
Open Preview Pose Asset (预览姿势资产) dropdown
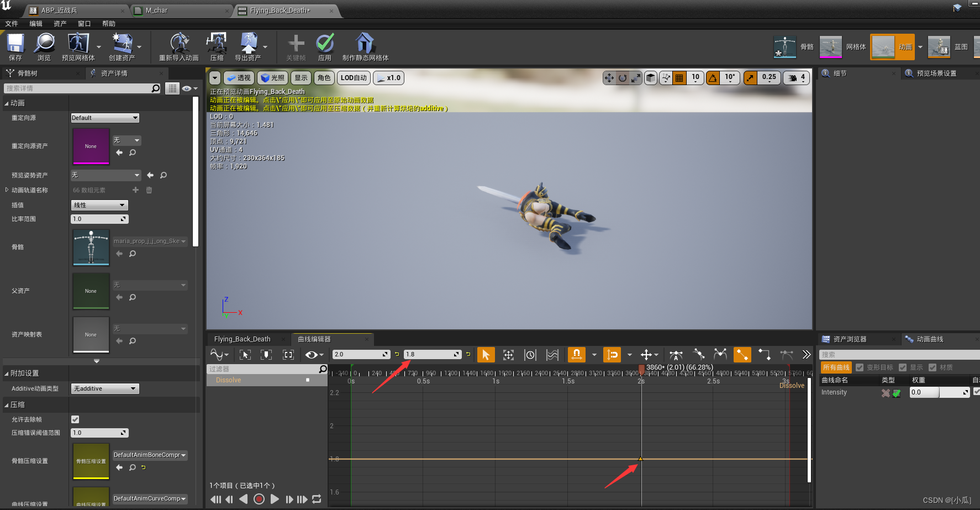pos(106,175)
